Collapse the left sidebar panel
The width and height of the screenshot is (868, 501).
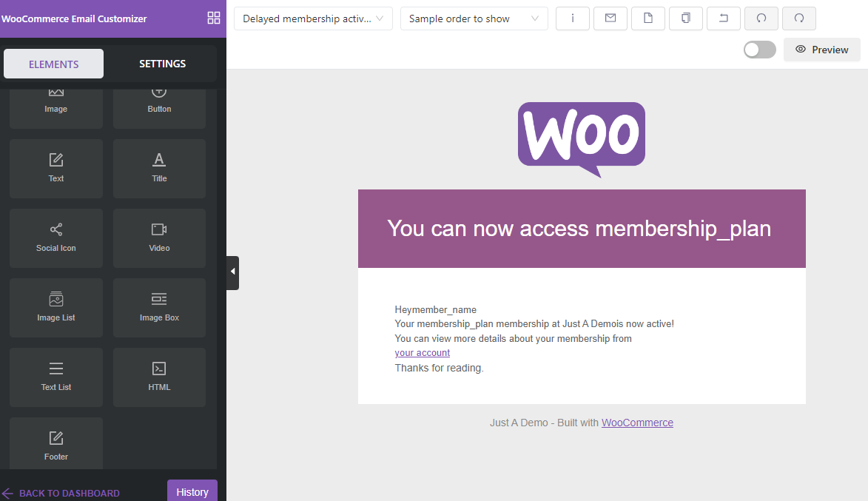[232, 272]
